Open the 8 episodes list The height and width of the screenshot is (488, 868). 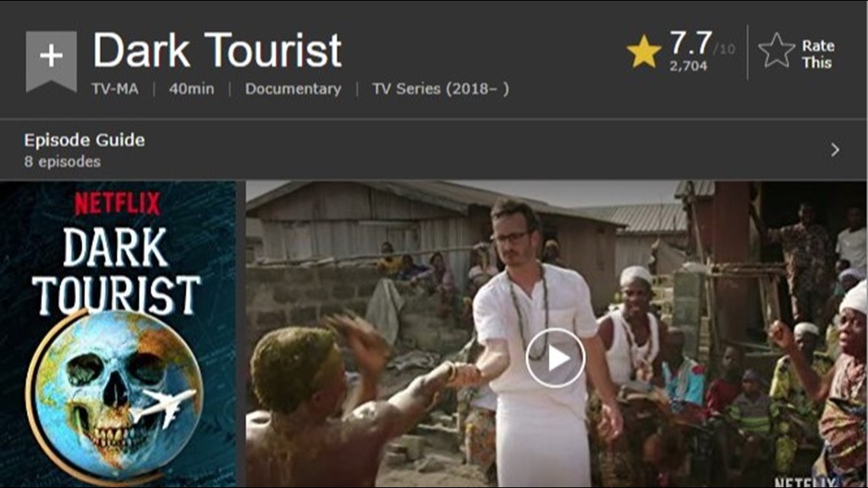[62, 161]
